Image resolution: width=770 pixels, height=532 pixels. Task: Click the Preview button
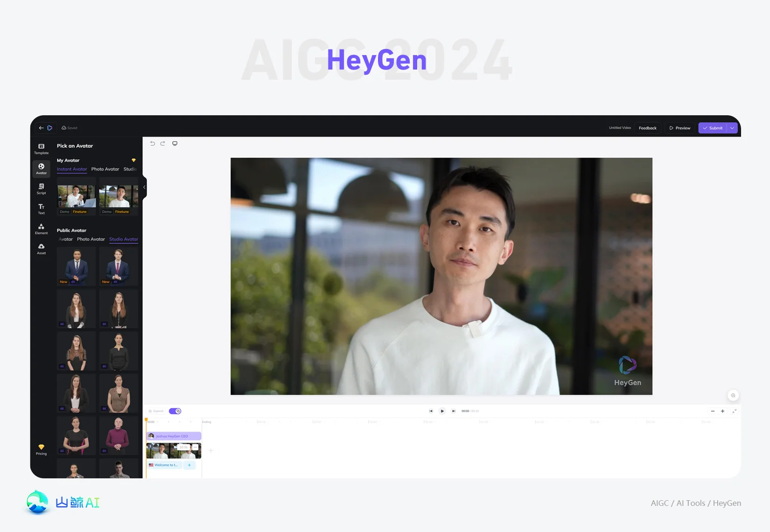pyautogui.click(x=680, y=128)
